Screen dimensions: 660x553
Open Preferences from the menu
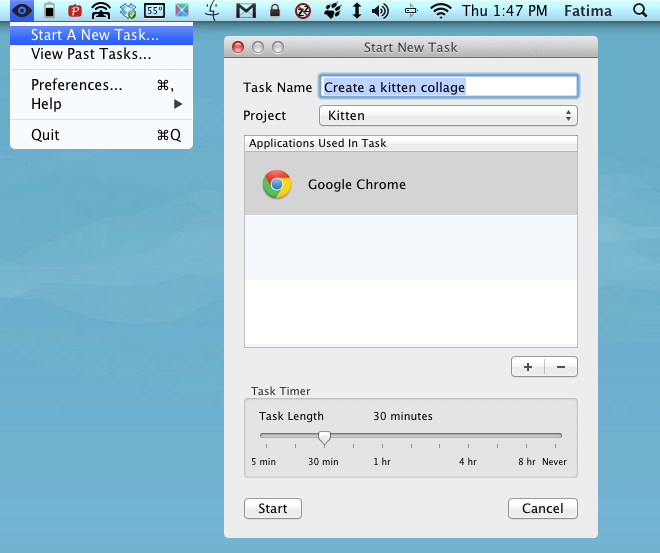point(101,85)
